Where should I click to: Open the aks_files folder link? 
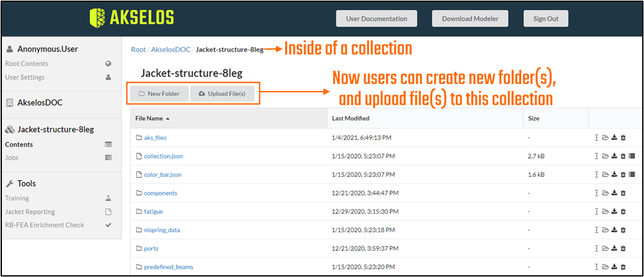pos(155,138)
